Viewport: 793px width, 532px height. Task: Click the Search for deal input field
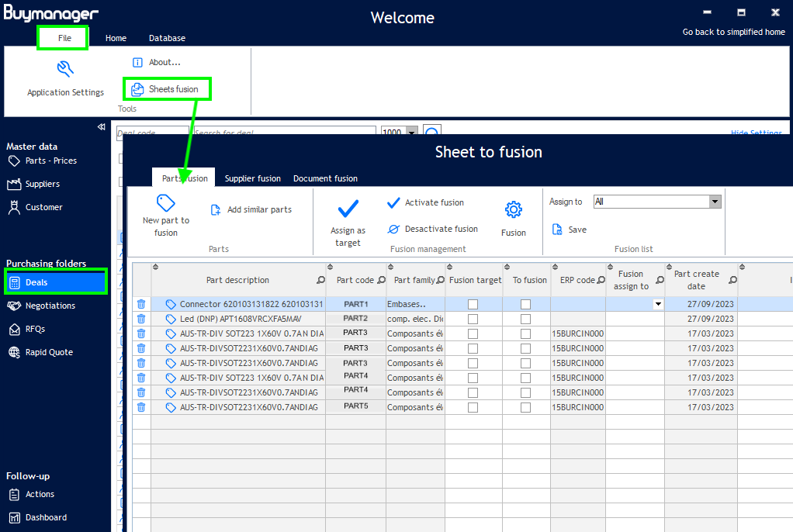[x=283, y=131]
